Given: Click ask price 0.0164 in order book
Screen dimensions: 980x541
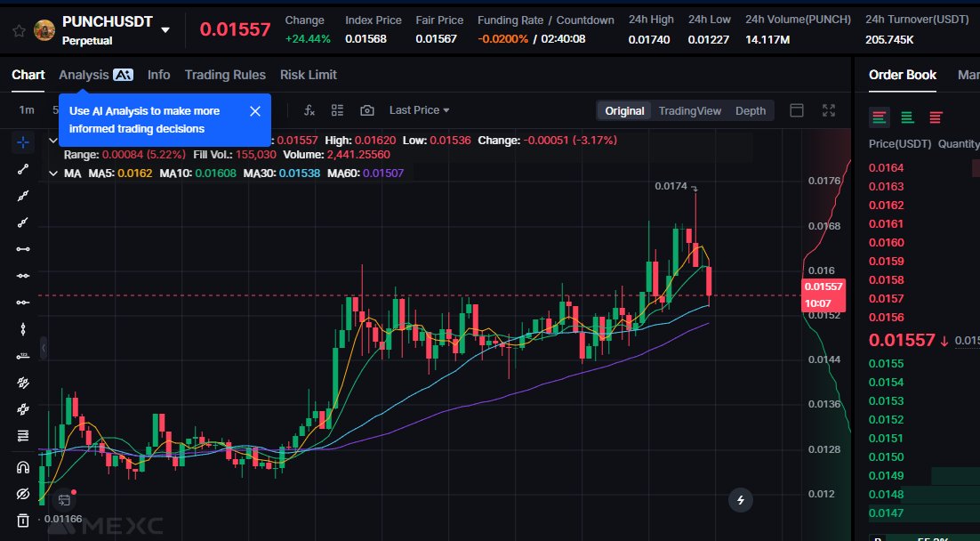Looking at the screenshot, I should pyautogui.click(x=887, y=167).
